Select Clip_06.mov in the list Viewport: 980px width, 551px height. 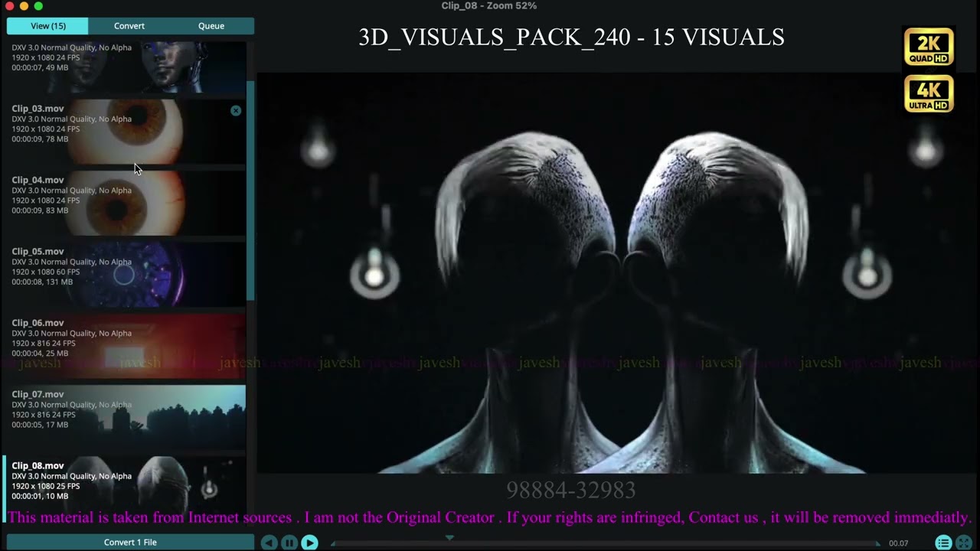[122, 345]
